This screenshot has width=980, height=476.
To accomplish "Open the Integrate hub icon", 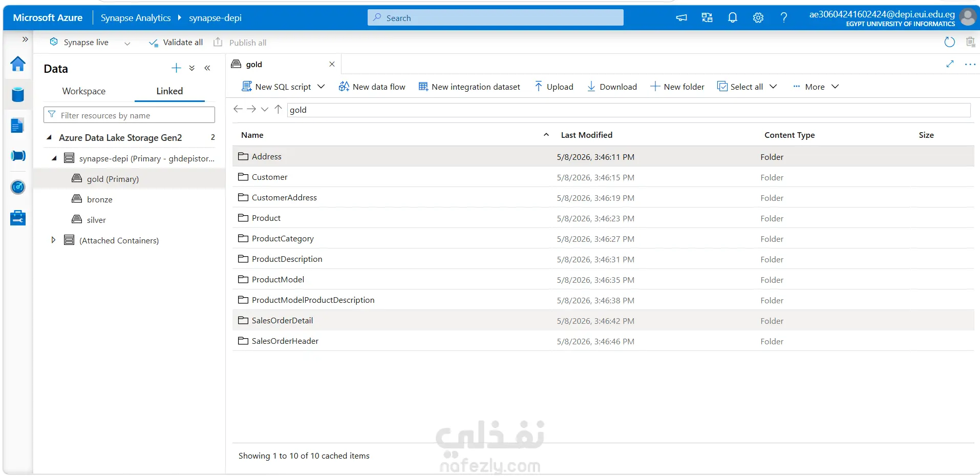I will click(x=18, y=156).
